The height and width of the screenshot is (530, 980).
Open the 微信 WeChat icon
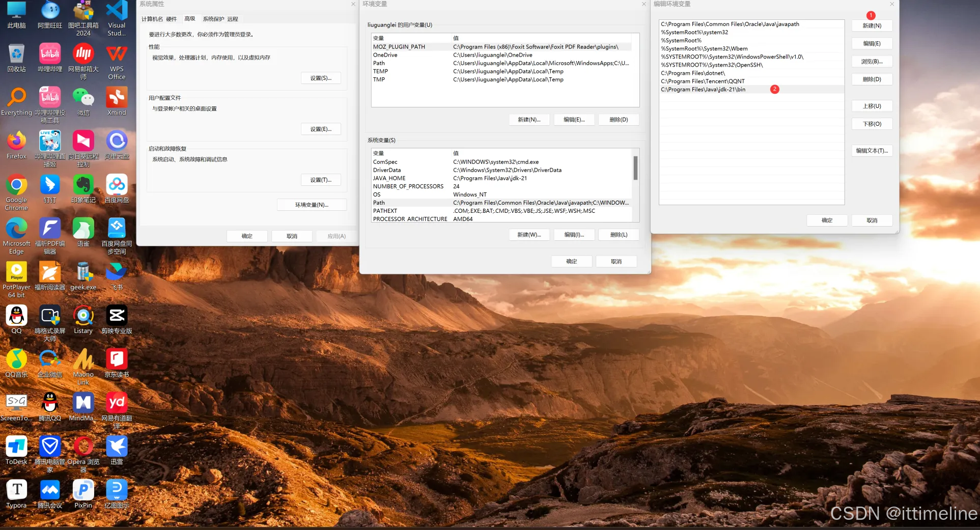[x=83, y=101]
